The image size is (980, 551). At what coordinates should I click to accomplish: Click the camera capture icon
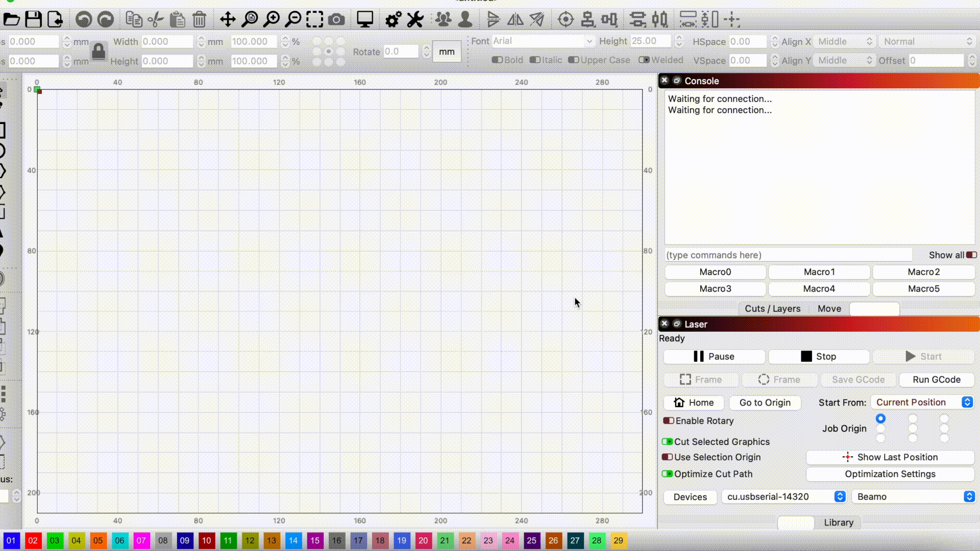tap(336, 19)
